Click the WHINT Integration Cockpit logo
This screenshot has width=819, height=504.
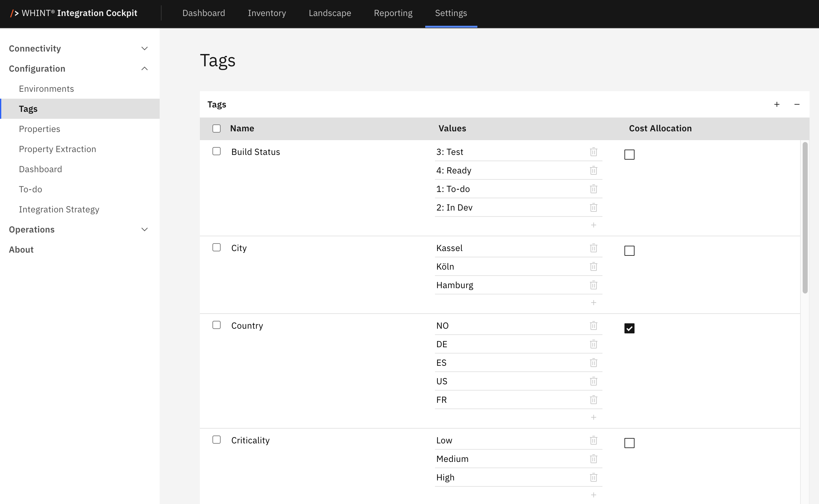coord(74,13)
